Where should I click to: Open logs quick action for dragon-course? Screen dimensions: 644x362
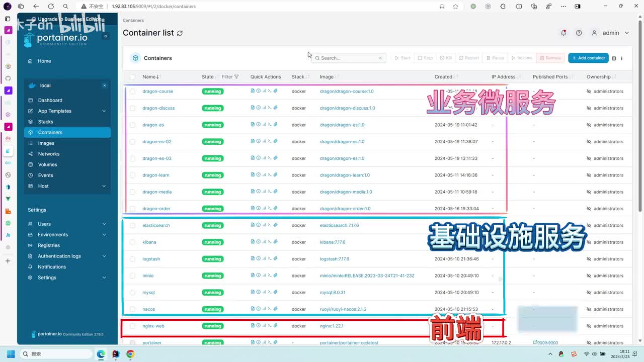[253, 91]
